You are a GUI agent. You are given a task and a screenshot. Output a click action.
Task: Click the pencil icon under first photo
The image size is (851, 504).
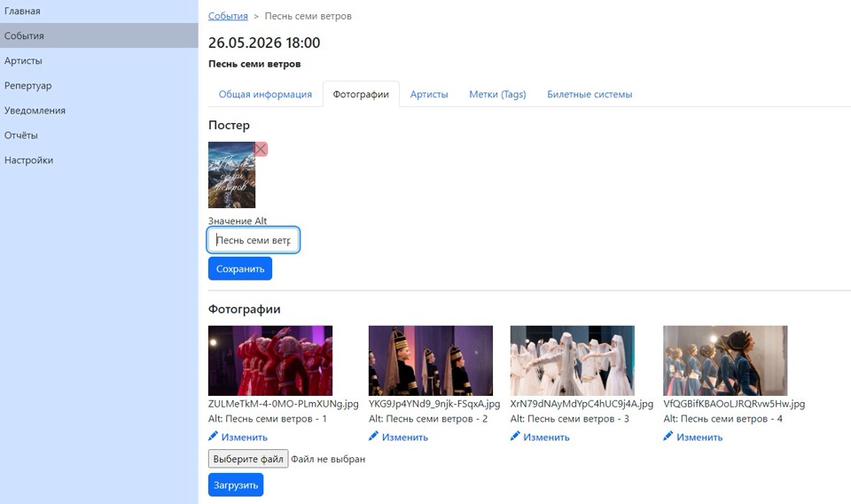pyautogui.click(x=214, y=437)
